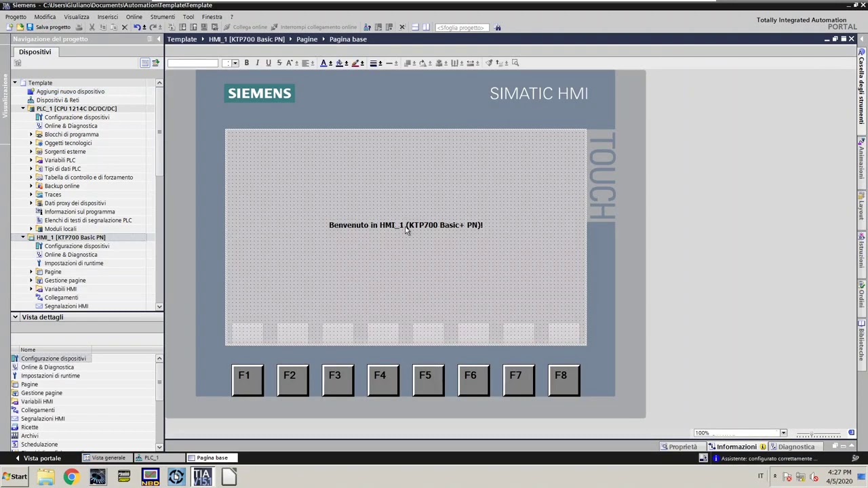Collapse the HMI_1 tree node
Viewport: 868px width, 488px height.
tap(22, 237)
